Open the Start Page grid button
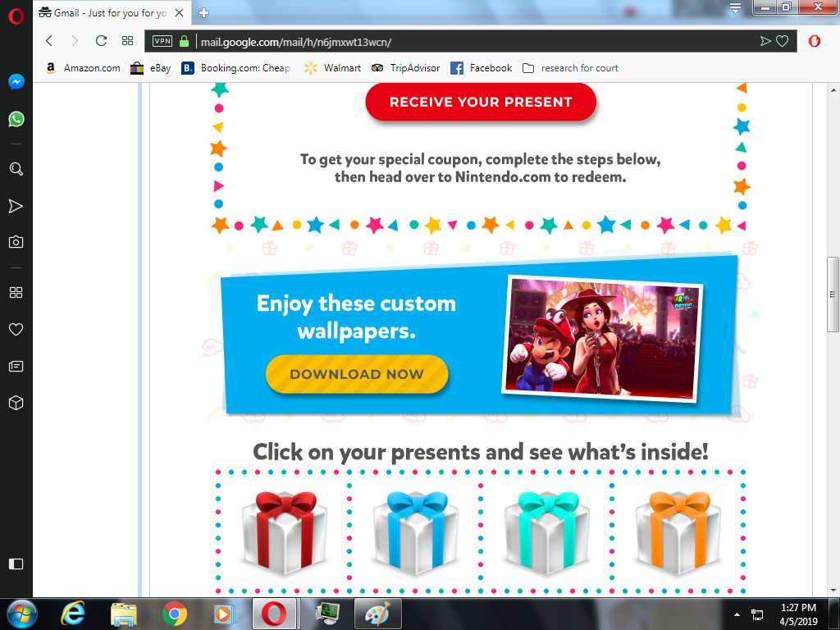This screenshot has height=630, width=840. point(127,41)
